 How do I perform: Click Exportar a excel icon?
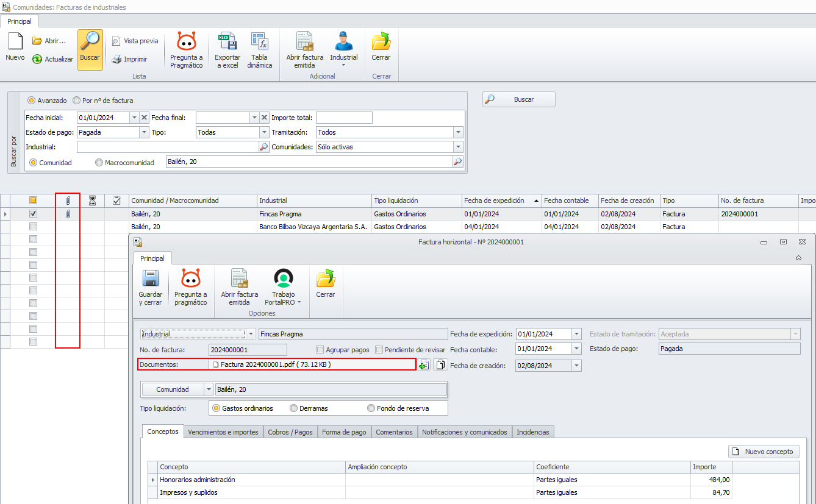[x=227, y=43]
